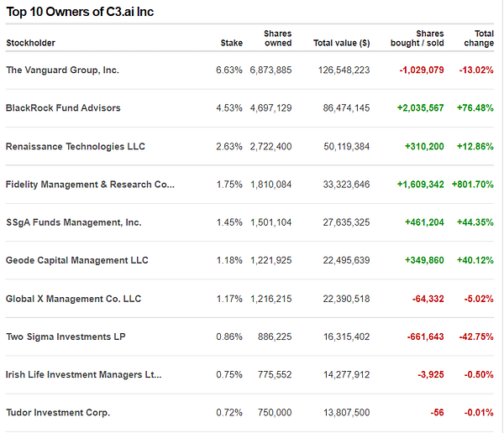
Task: Select Renaissance Technologies LLC row name
Action: [76, 147]
